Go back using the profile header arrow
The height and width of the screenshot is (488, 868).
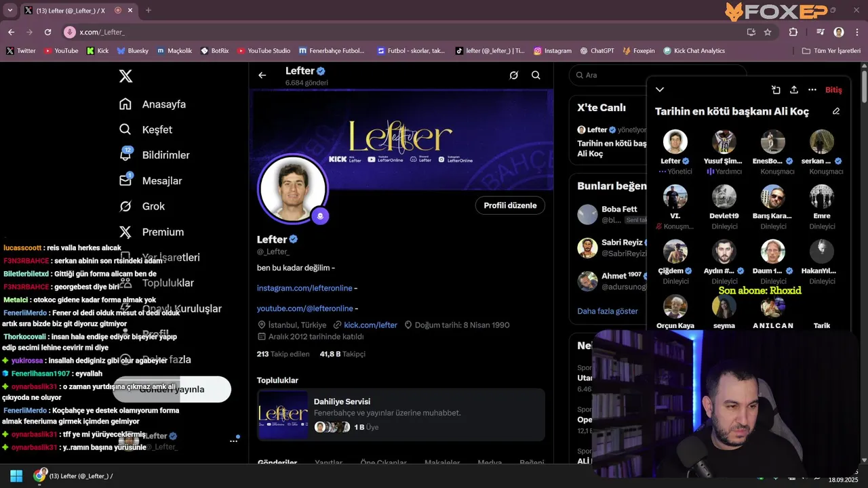tap(262, 75)
